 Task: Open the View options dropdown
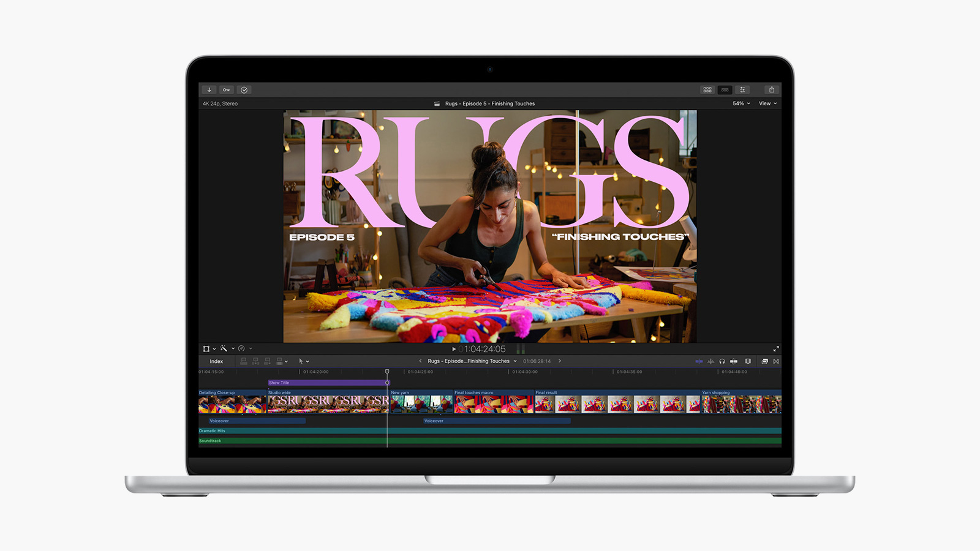point(767,103)
